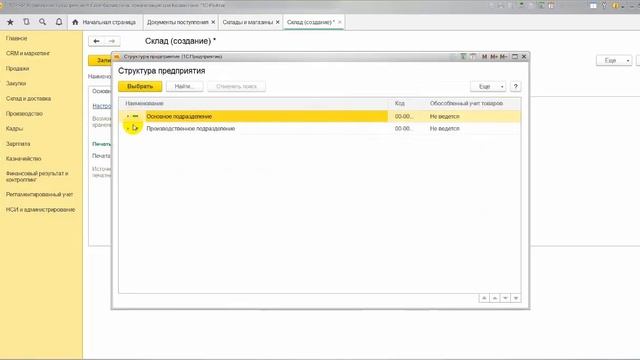Image resolution: width=640 pixels, height=360 pixels.
Task: Click the yellow Записать button behind dialog
Action: coord(100,60)
